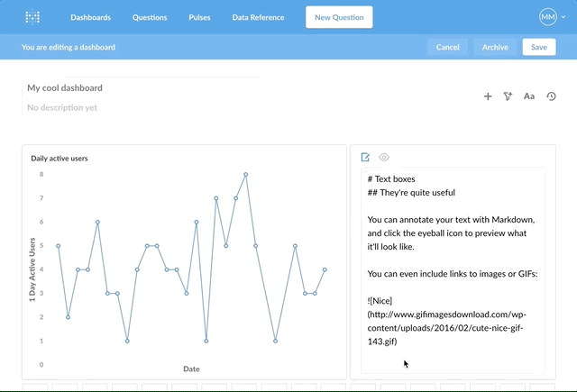Viewport: 577px width, 392px height.
Task: Archive this dashboard
Action: tap(495, 47)
